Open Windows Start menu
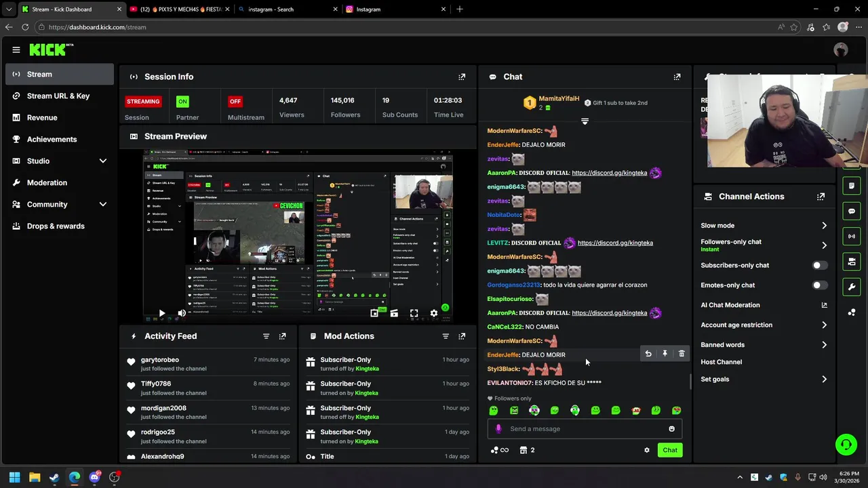 [14, 477]
